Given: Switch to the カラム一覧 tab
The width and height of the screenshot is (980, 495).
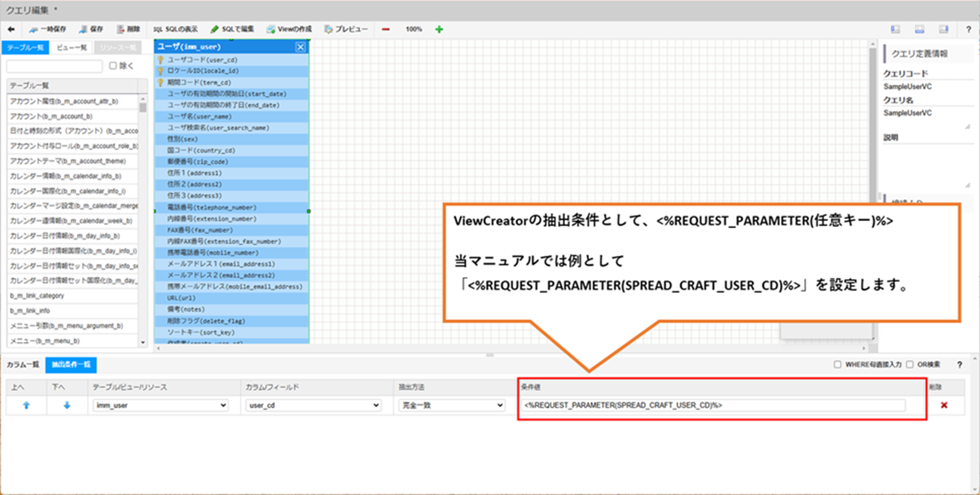Looking at the screenshot, I should coord(23,365).
